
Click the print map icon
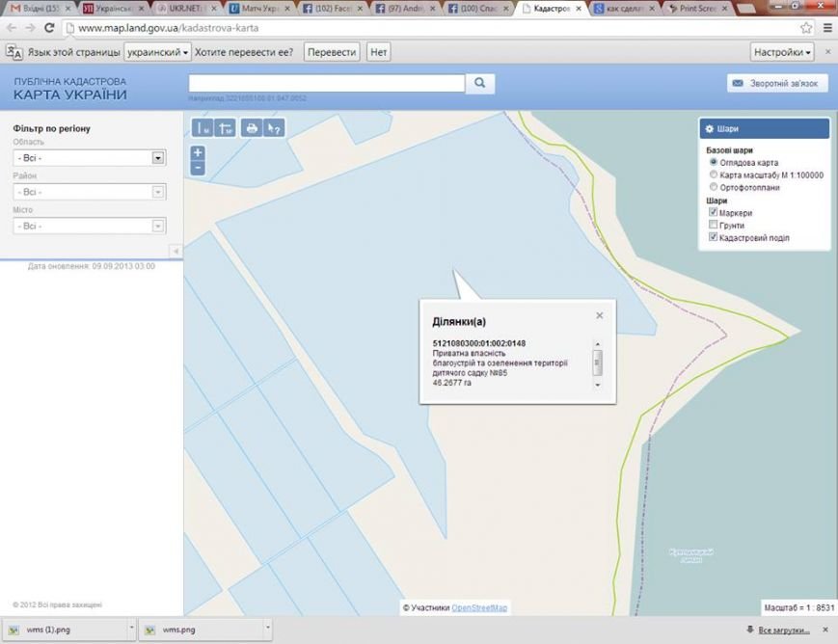(x=251, y=127)
